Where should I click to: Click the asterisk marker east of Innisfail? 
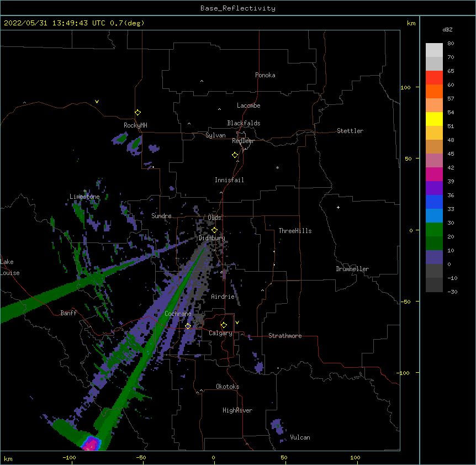[277, 168]
